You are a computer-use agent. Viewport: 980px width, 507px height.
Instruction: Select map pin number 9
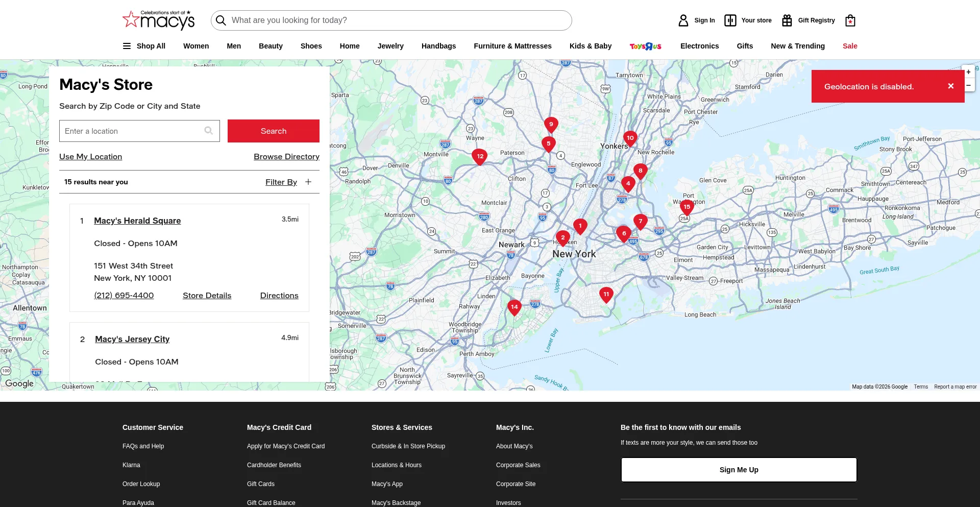[551, 125]
